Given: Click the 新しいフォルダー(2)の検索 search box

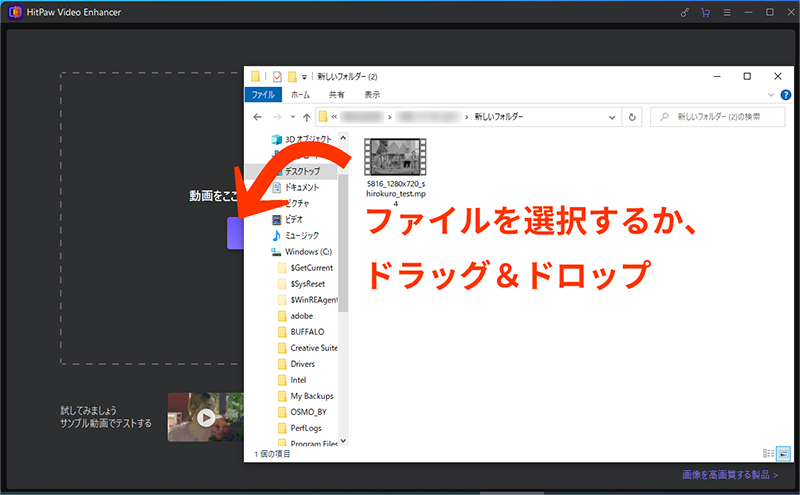Looking at the screenshot, I should point(718,117).
